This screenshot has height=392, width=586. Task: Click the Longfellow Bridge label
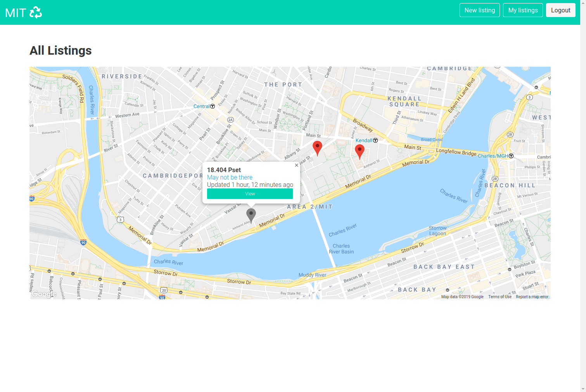(456, 152)
